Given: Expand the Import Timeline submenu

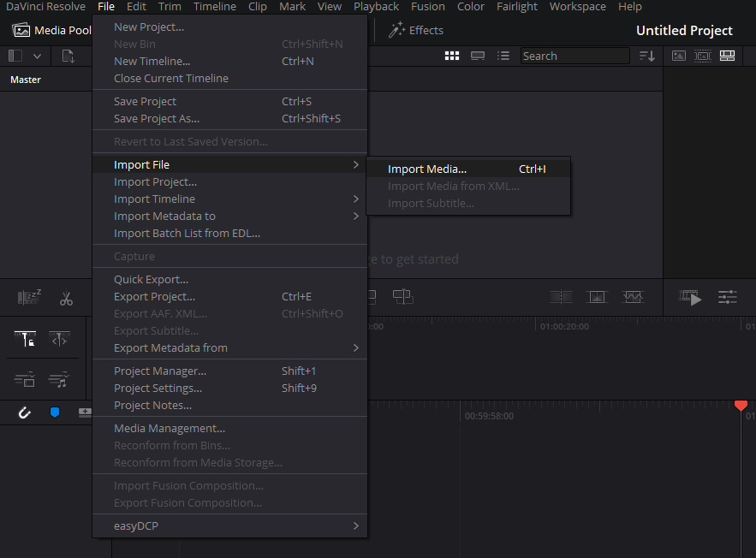Looking at the screenshot, I should [229, 199].
